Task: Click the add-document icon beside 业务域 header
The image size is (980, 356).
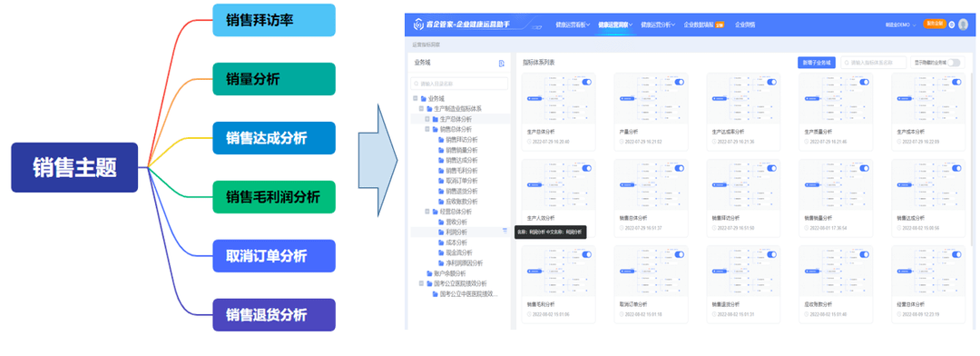Action: (x=501, y=64)
